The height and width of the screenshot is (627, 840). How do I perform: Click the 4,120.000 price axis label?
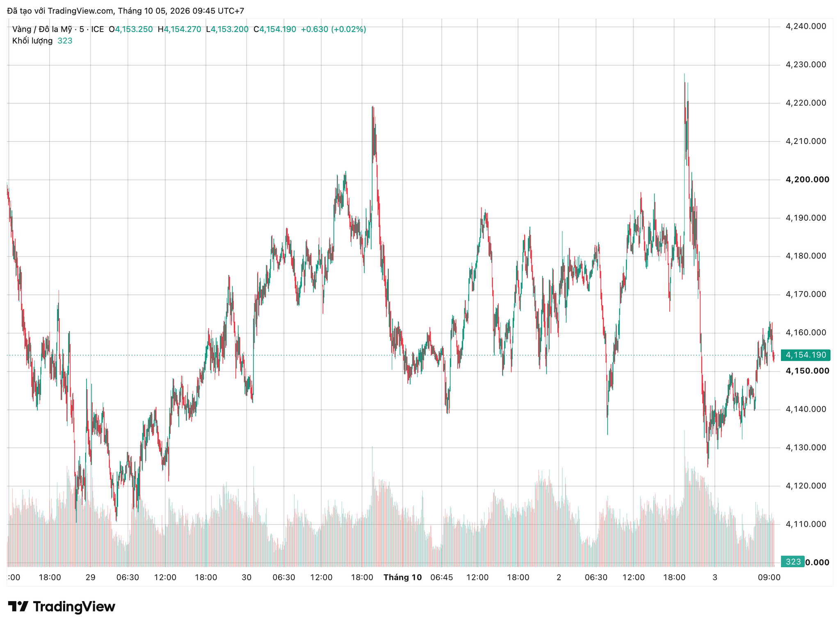pos(806,486)
